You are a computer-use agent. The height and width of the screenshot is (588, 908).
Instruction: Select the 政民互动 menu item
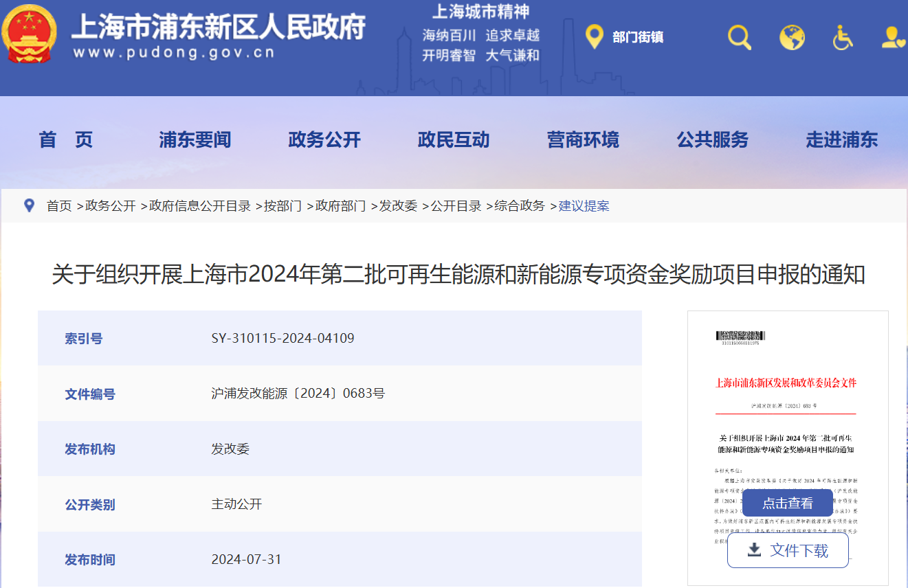coord(454,140)
